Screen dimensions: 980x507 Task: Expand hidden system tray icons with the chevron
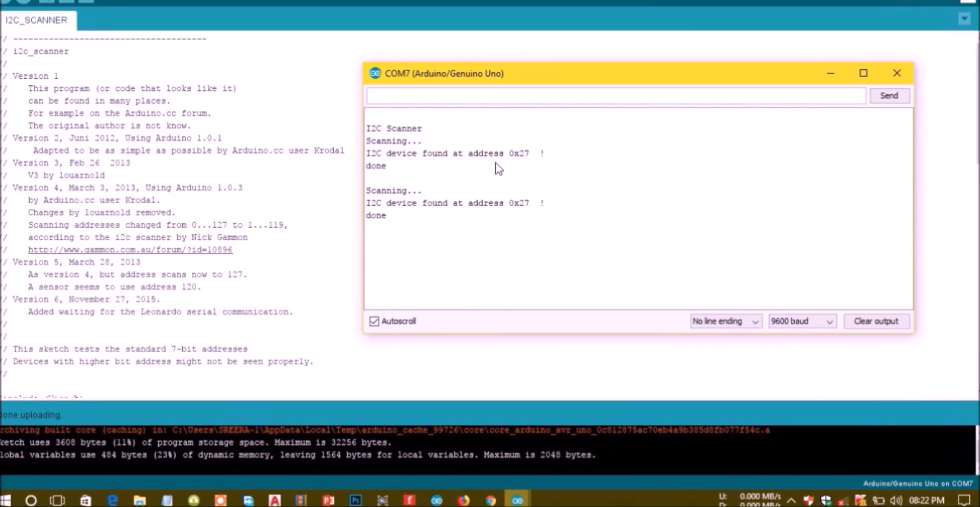click(791, 500)
